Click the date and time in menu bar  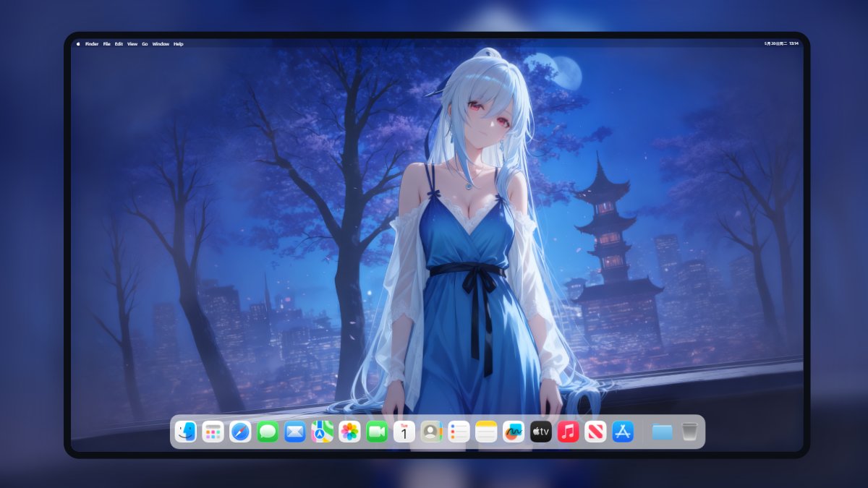tap(781, 44)
